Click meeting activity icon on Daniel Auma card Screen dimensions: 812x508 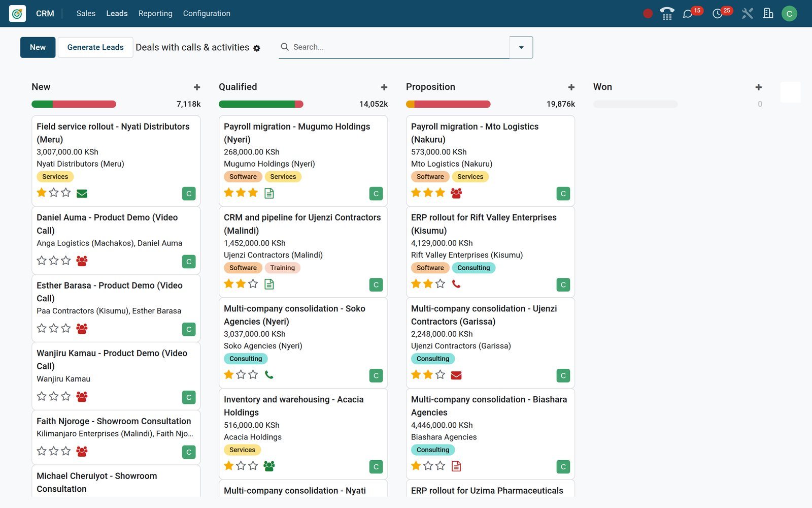click(82, 261)
